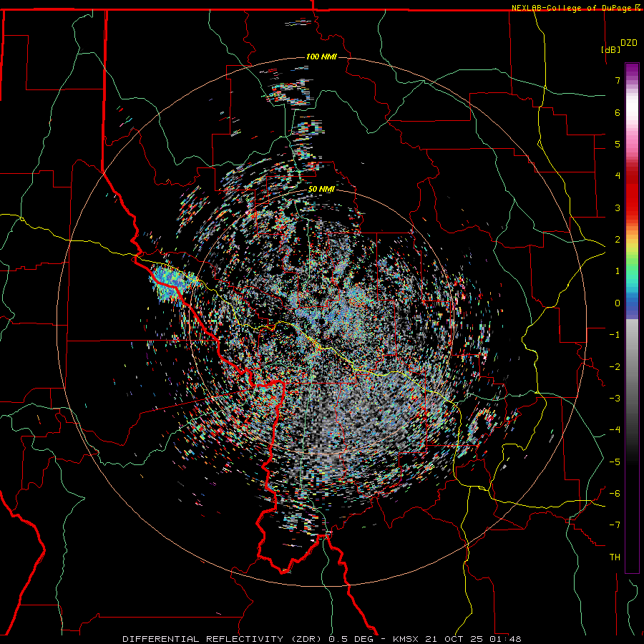The width and height of the screenshot is (644, 644).
Task: Click the 6 value on the color scale
Action: [x=618, y=112]
